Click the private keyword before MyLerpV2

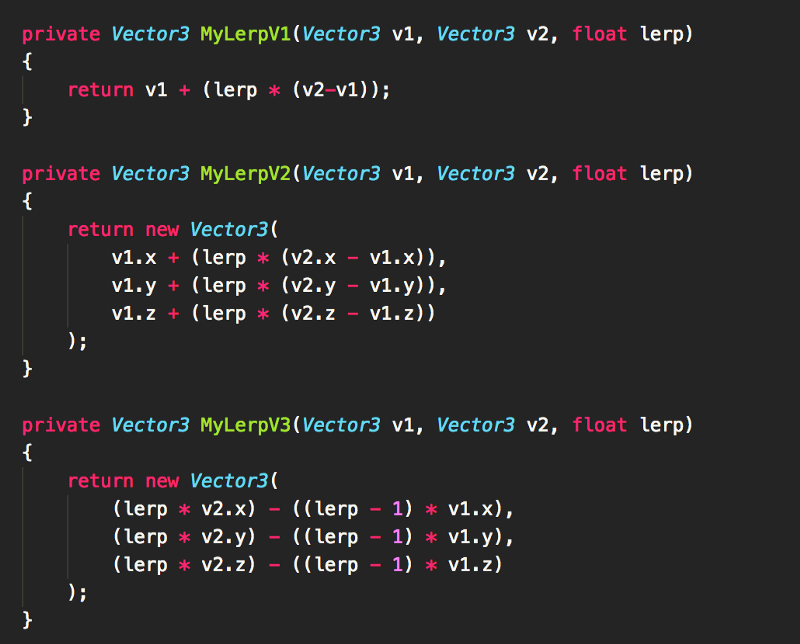pos(61,174)
